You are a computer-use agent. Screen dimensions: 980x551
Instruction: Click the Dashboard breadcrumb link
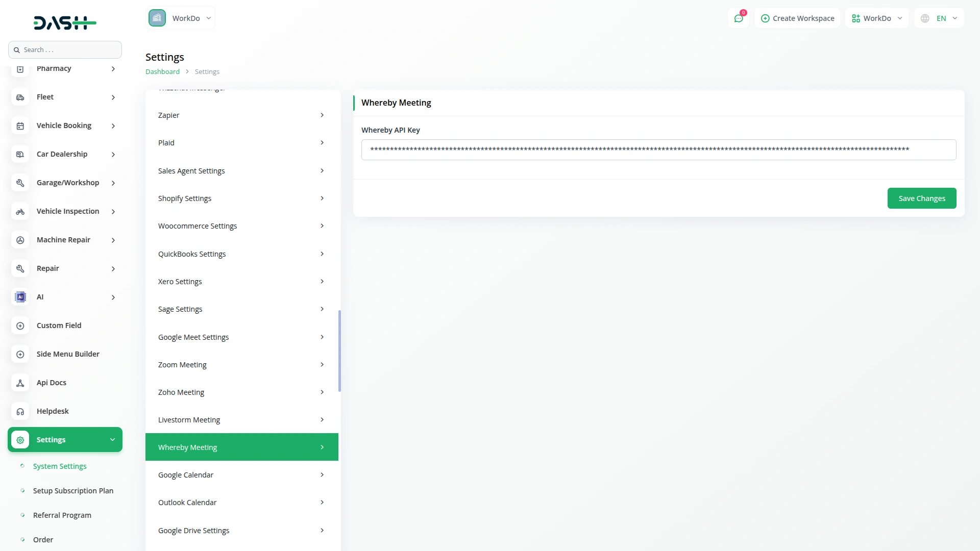(x=162, y=72)
